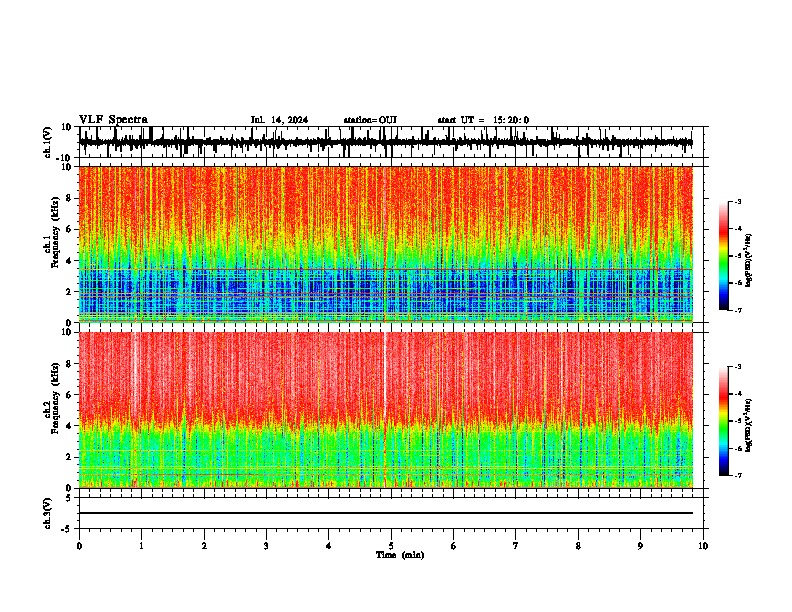Click the "8" kHz tick on ch.1 spectrogram

tap(69, 198)
